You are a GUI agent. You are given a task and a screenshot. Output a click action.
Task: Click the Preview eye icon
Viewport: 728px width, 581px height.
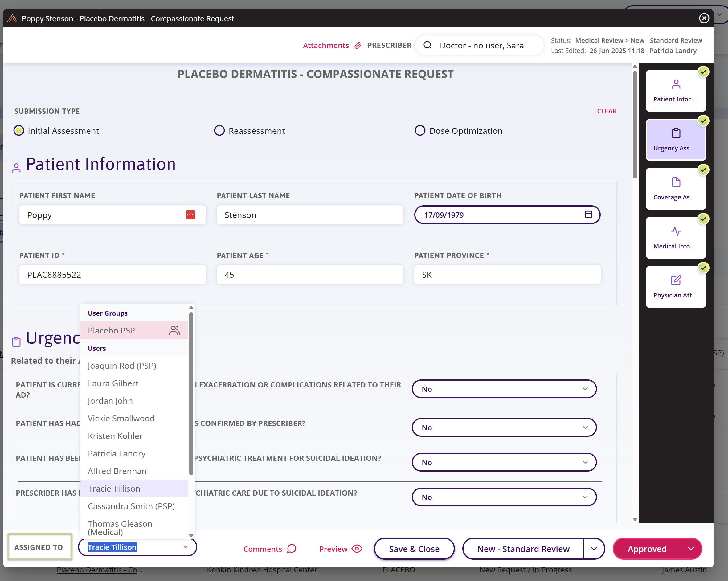357,549
